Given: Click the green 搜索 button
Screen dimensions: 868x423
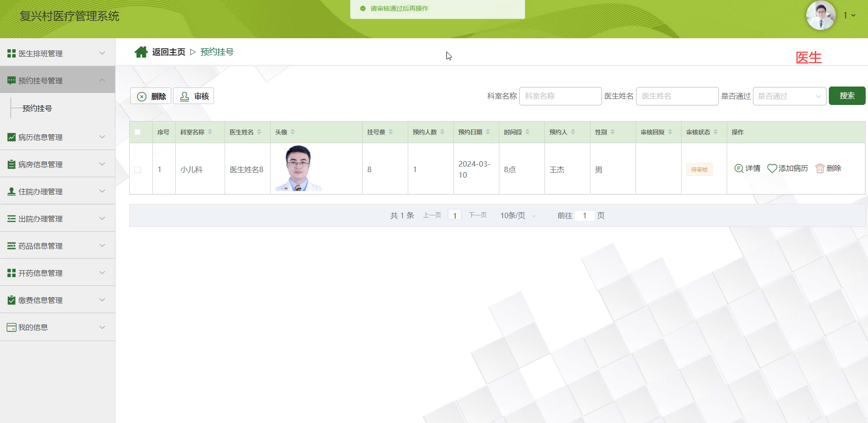Looking at the screenshot, I should click(847, 96).
